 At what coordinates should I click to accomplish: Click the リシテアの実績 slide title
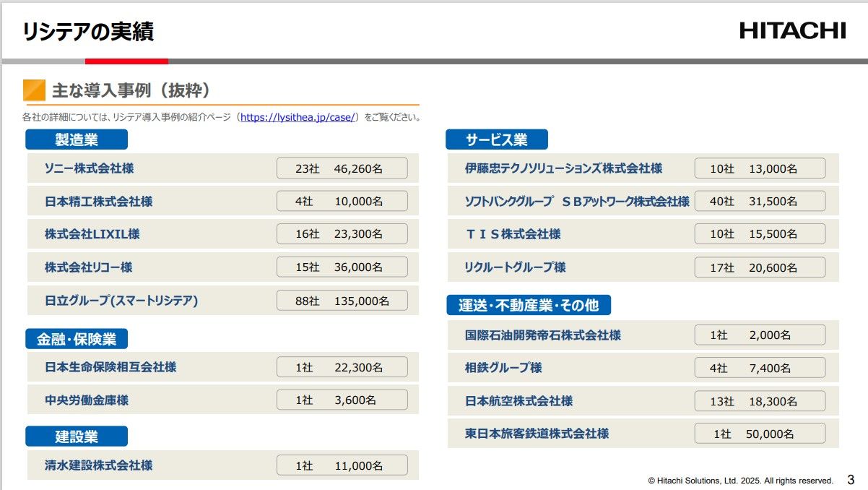click(87, 32)
